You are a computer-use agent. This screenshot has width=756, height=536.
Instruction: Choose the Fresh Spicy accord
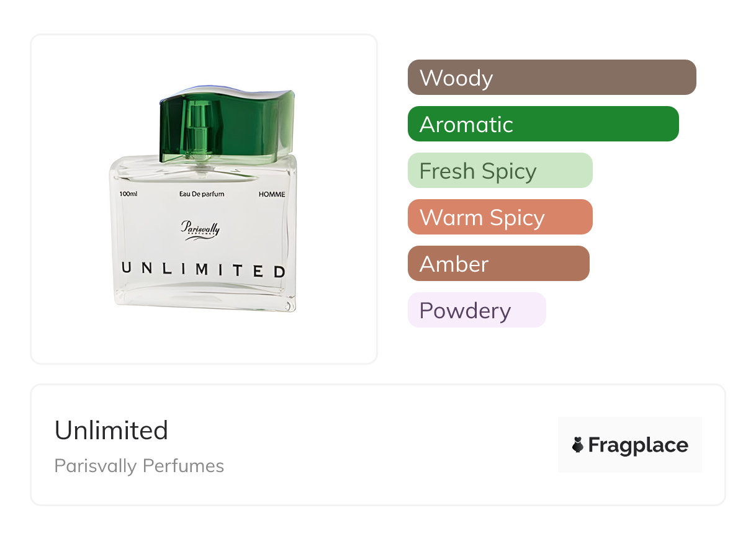pyautogui.click(x=500, y=171)
